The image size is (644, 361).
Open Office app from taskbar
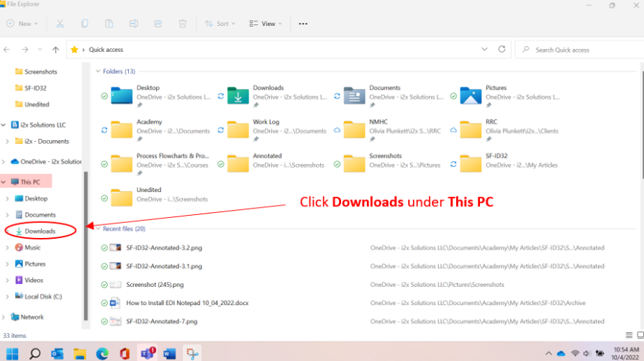(124, 354)
